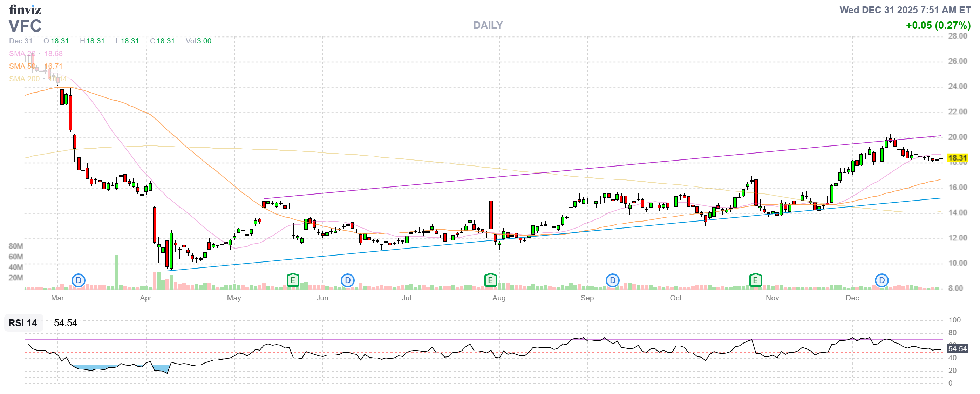Click the SMA 20 legend label
The image size is (980, 394).
[x=22, y=54]
